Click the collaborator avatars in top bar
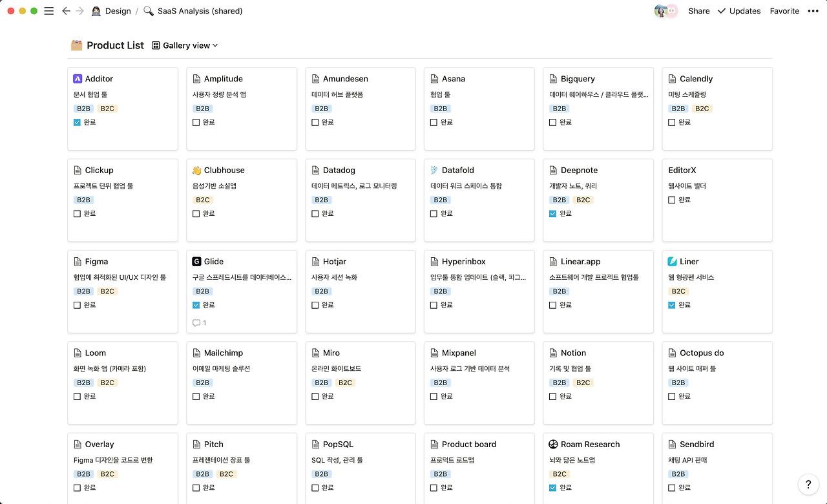This screenshot has height=504, width=827. [x=665, y=11]
